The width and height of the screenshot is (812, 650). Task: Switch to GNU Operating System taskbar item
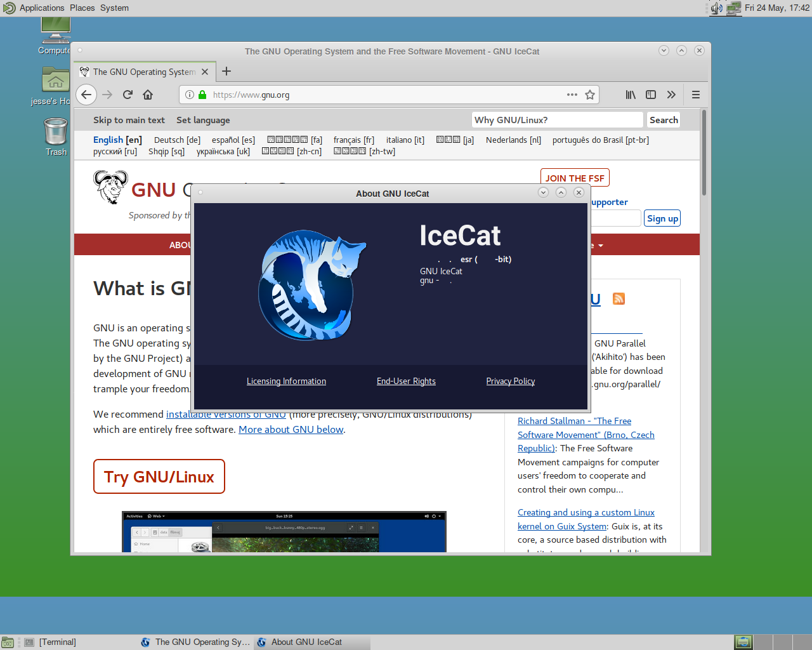[x=195, y=642]
